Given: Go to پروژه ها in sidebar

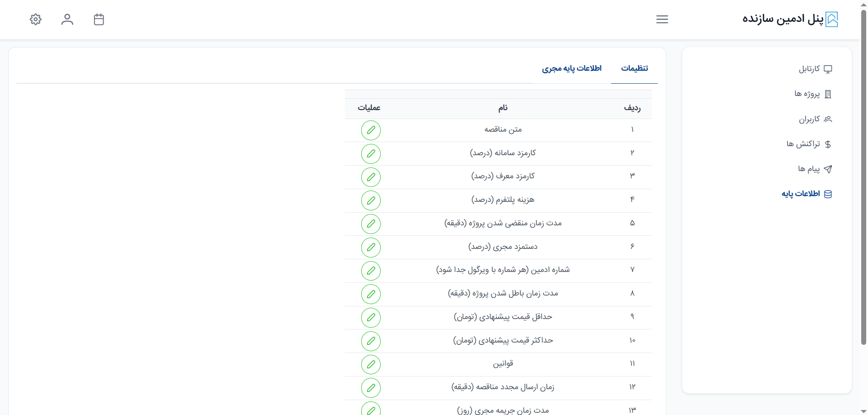Looking at the screenshot, I should pos(812,94).
